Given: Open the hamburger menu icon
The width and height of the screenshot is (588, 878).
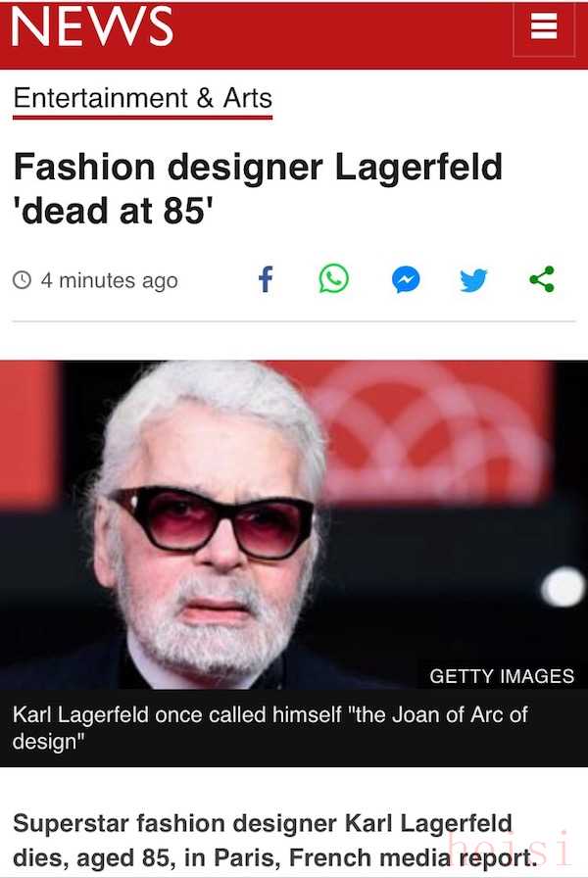Looking at the screenshot, I should 544,27.
